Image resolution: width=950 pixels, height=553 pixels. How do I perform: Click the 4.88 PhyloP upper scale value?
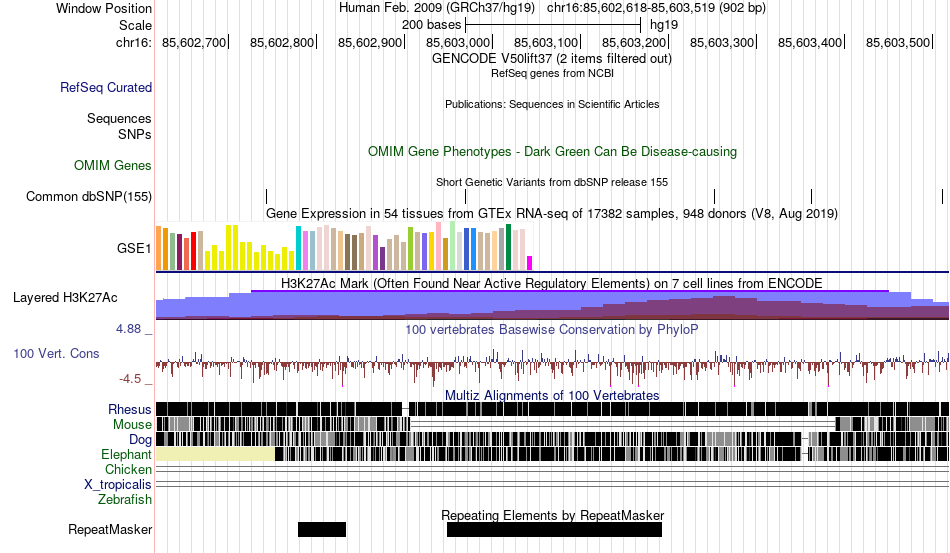click(128, 328)
